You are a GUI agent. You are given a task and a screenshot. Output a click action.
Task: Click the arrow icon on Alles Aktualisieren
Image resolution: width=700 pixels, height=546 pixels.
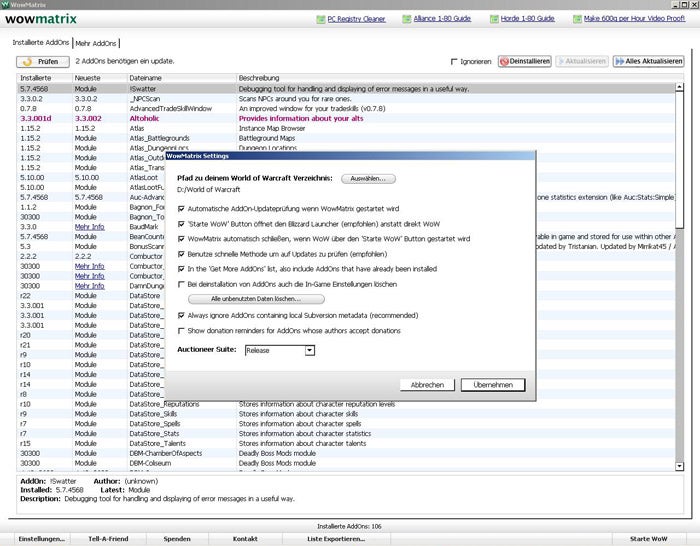620,62
